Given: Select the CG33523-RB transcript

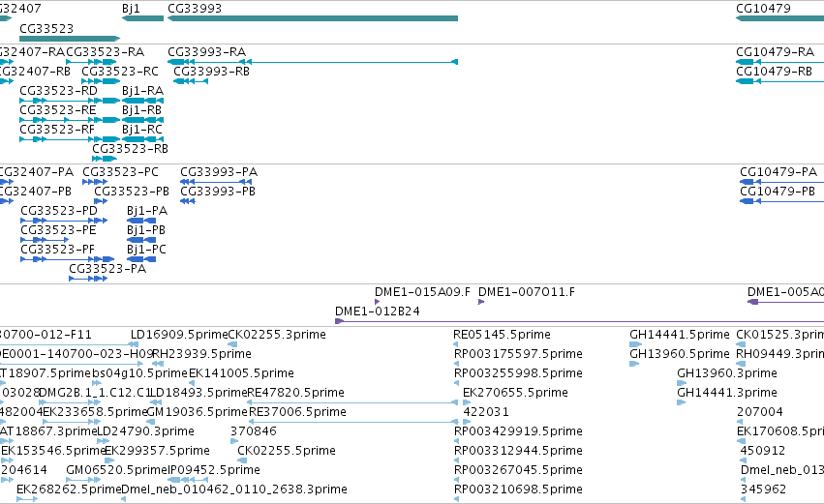Looking at the screenshot, I should pos(105,159).
